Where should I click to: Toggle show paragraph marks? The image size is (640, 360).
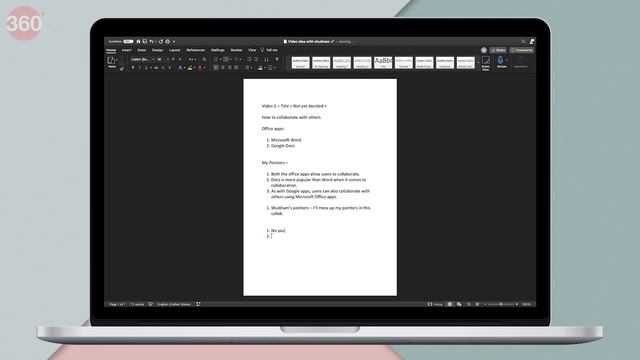click(x=277, y=59)
